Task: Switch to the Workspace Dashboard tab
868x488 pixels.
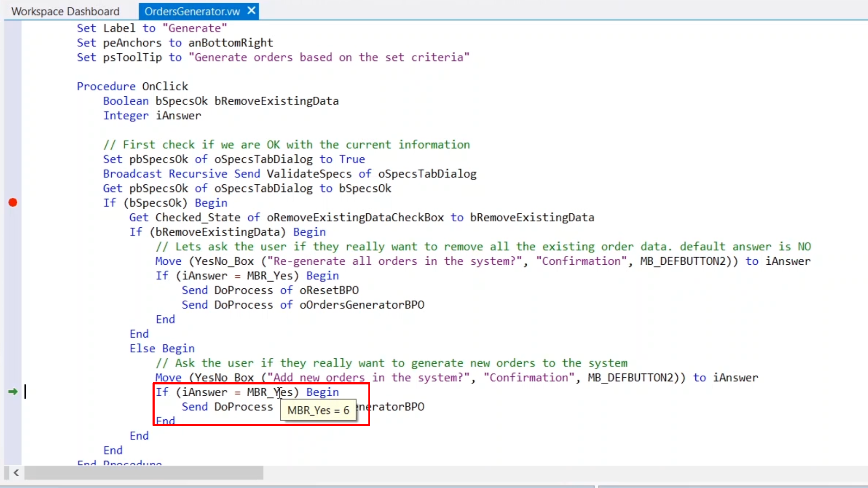Action: pyautogui.click(x=66, y=11)
